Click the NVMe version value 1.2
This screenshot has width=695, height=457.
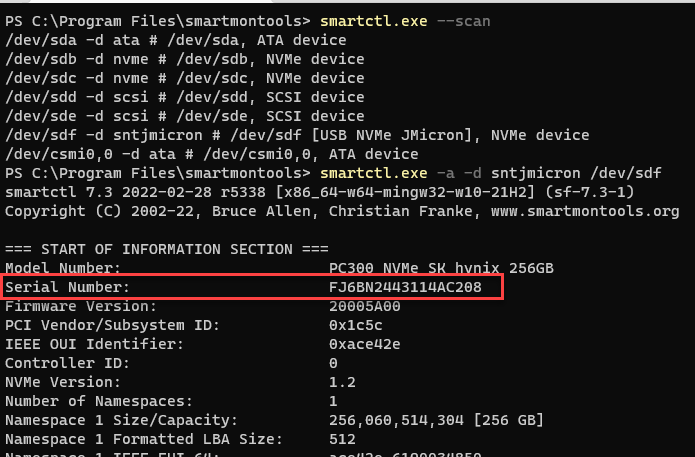click(x=341, y=382)
